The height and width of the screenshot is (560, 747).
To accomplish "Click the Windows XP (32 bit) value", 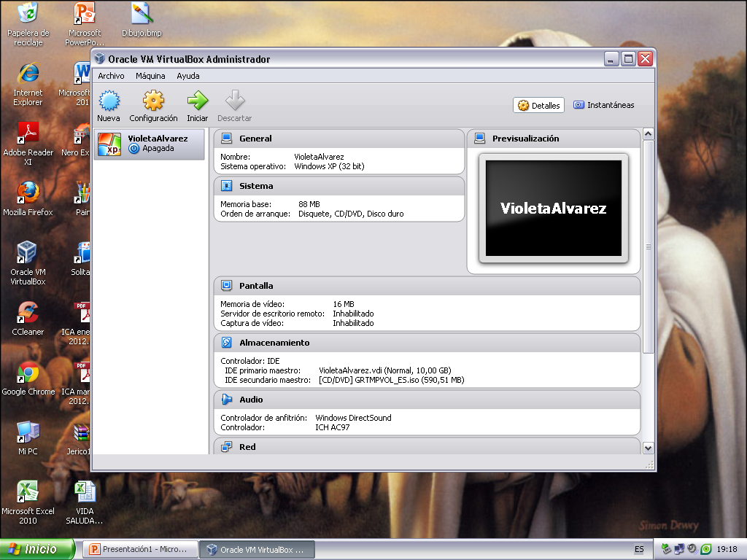I will click(329, 166).
